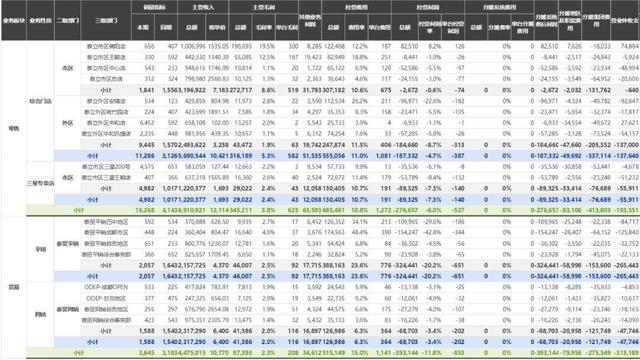
Task: Click the 19.5% gross margin cell
Action: [267, 47]
